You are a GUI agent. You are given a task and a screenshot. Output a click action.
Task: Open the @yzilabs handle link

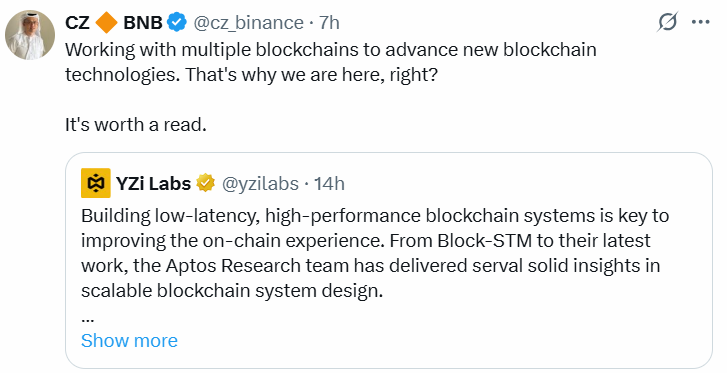260,184
